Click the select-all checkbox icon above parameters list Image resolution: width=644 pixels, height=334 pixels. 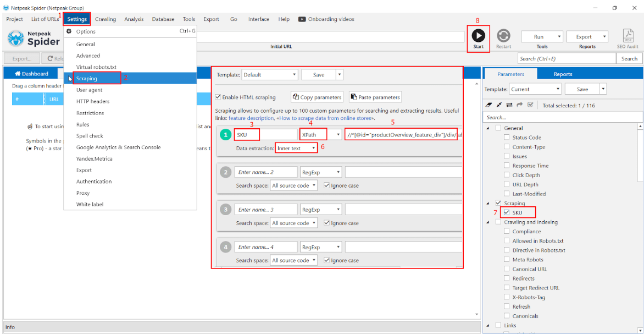pos(530,104)
